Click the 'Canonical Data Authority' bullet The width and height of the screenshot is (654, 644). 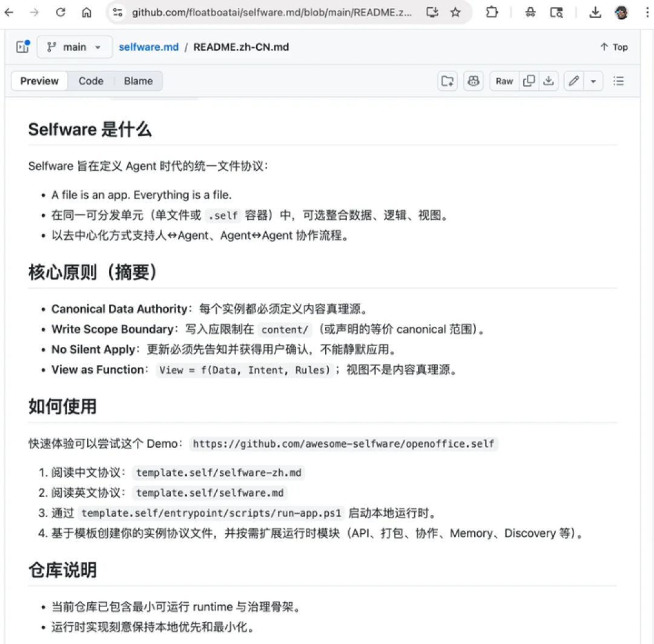[210, 309]
